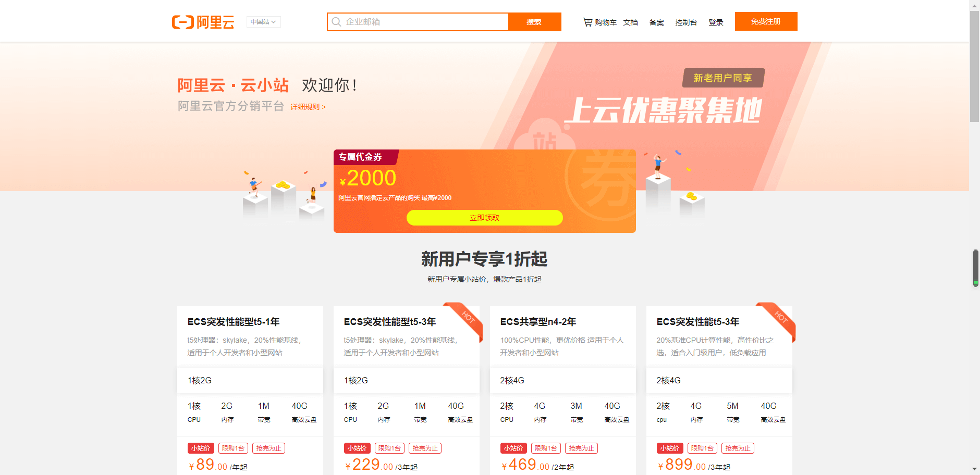Select 1核2G spec on the t5-1年 card

coord(250,381)
